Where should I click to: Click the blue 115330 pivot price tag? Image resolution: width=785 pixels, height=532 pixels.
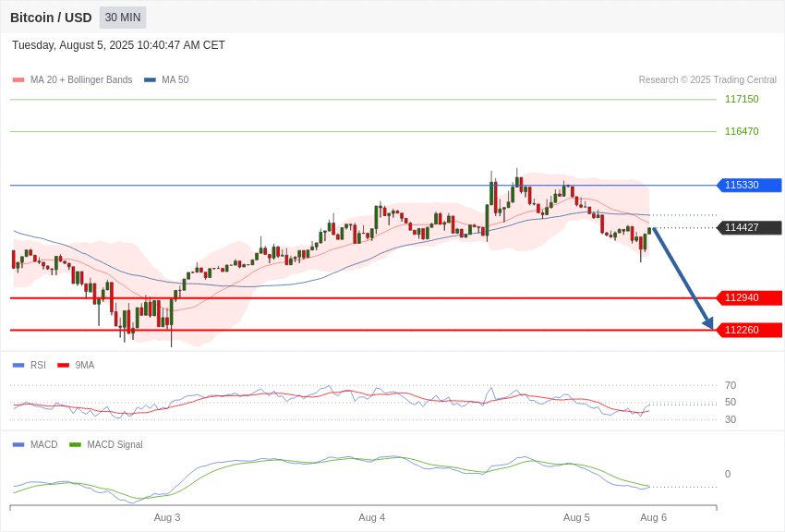click(x=750, y=185)
